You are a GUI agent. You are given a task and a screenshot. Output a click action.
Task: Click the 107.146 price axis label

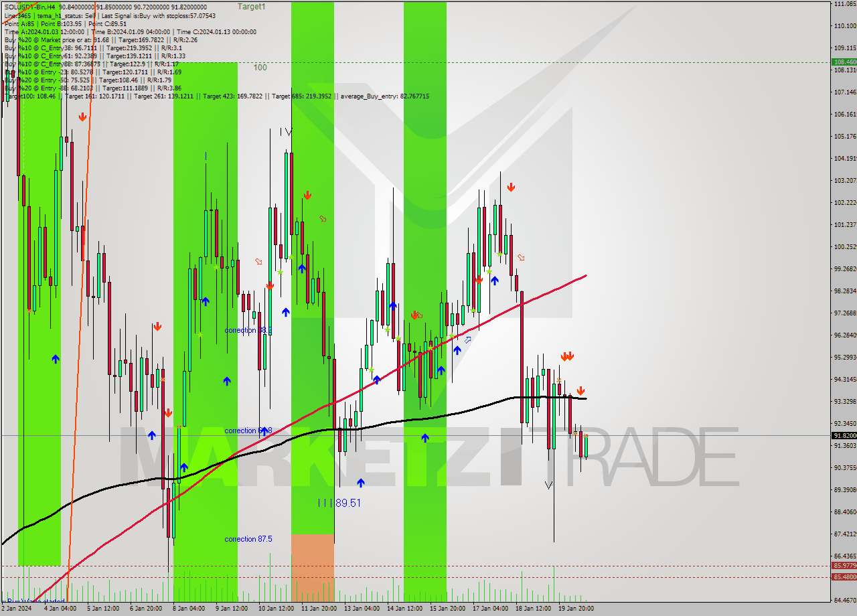tap(846, 92)
